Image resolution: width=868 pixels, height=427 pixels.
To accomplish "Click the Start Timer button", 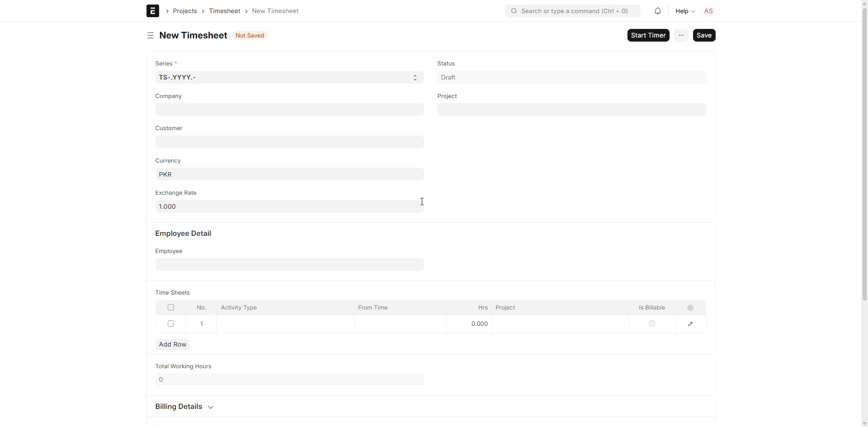I will [x=648, y=35].
